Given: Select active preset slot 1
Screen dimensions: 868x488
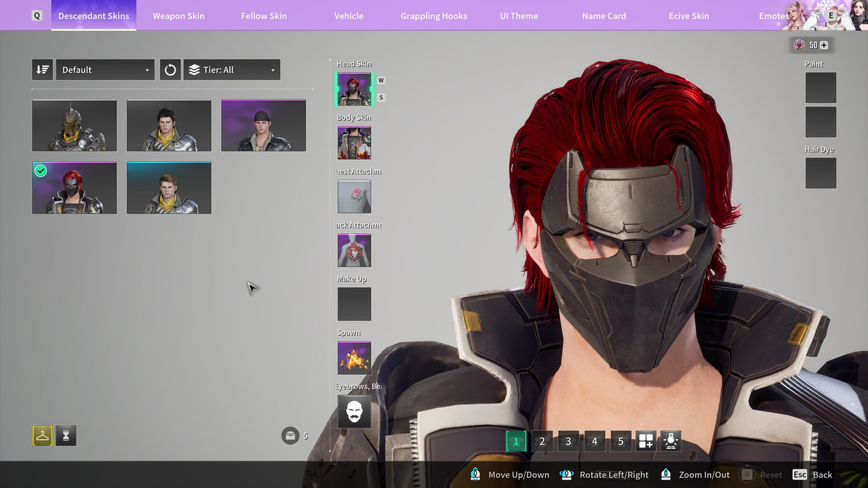Looking at the screenshot, I should pyautogui.click(x=515, y=441).
